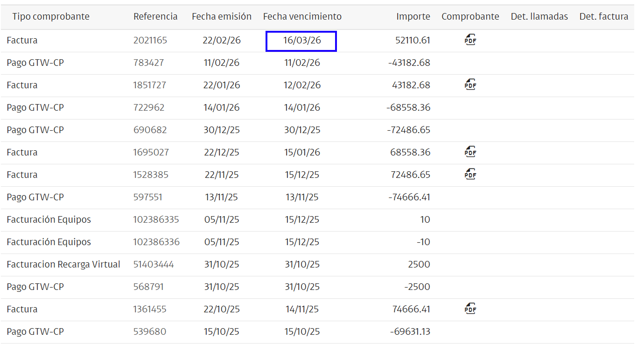The height and width of the screenshot is (345, 644).
Task: Sort by Fecha emisión column
Action: [x=221, y=16]
